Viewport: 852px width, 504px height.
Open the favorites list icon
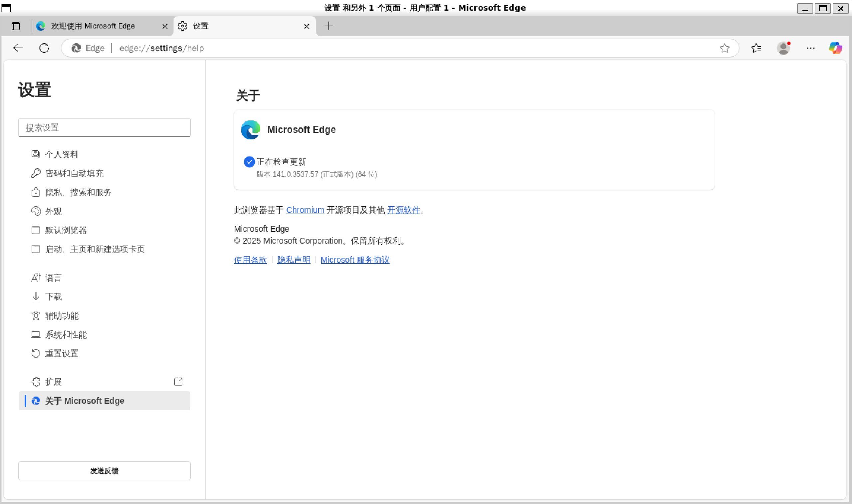click(x=756, y=48)
